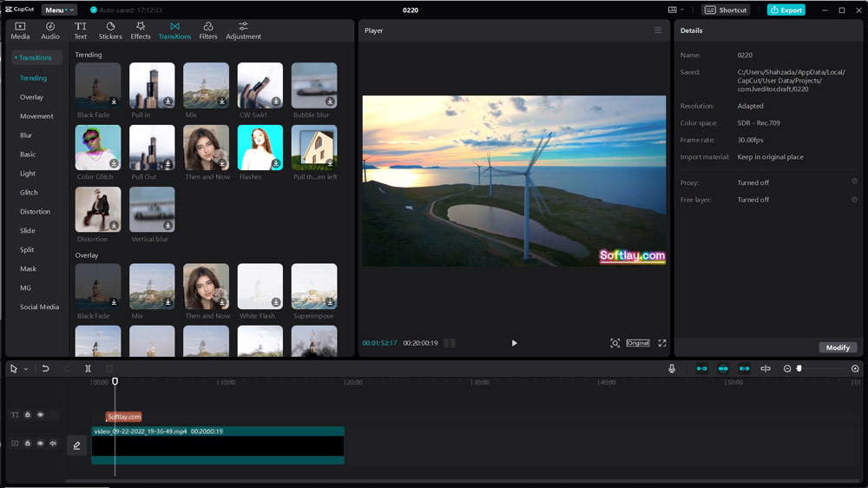Select the Softlay.com text clip on timeline
The image size is (868, 488).
point(124,417)
